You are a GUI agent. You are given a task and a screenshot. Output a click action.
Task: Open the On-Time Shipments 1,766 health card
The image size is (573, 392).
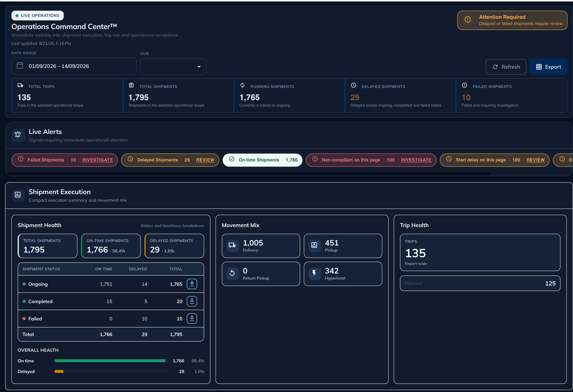(111, 246)
